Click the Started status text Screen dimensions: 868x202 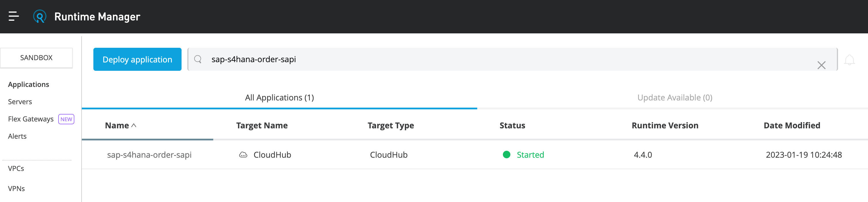click(530, 155)
